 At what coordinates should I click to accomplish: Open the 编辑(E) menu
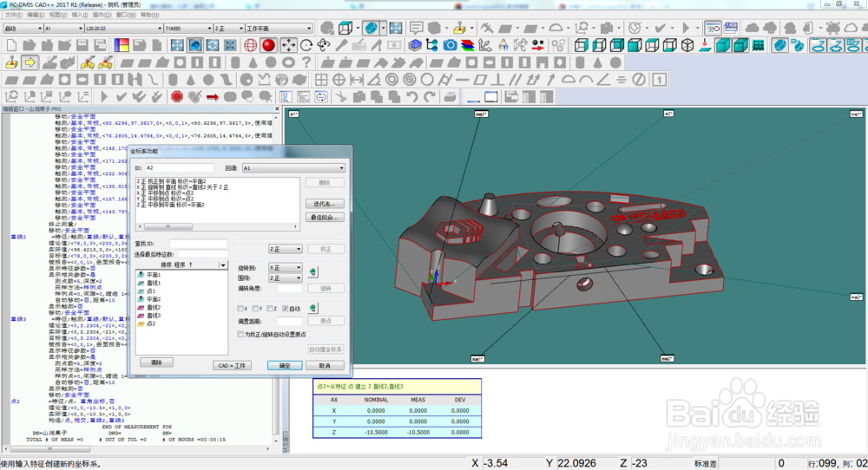[x=36, y=15]
